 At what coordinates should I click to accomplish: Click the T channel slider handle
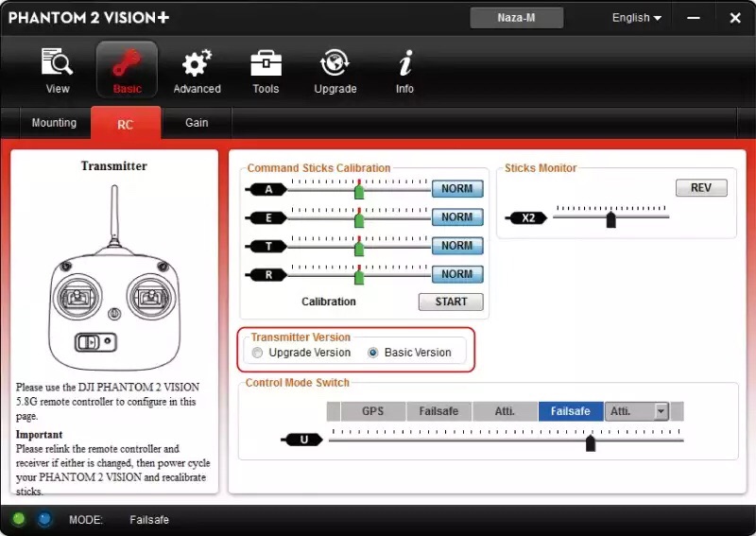[359, 248]
